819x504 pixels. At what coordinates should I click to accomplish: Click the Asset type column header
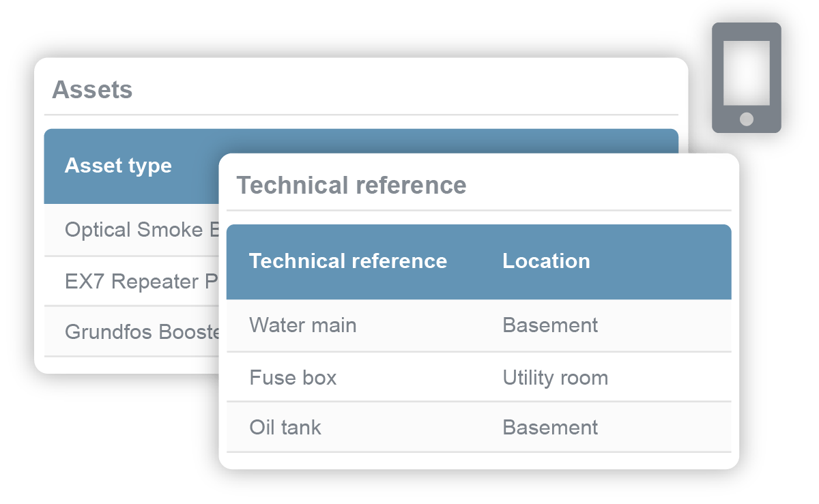pos(118,165)
